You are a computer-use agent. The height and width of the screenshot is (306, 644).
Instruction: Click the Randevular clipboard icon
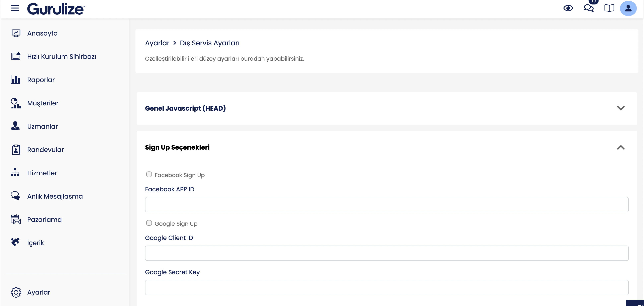pos(16,149)
